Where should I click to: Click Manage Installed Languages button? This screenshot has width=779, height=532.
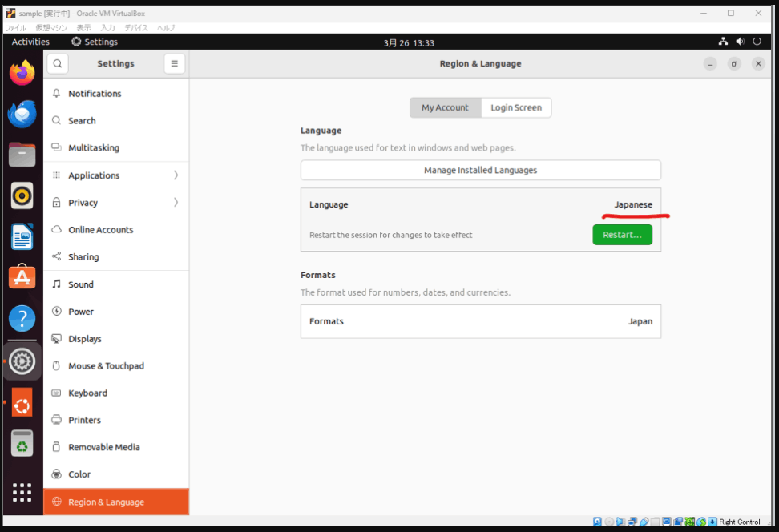(480, 170)
